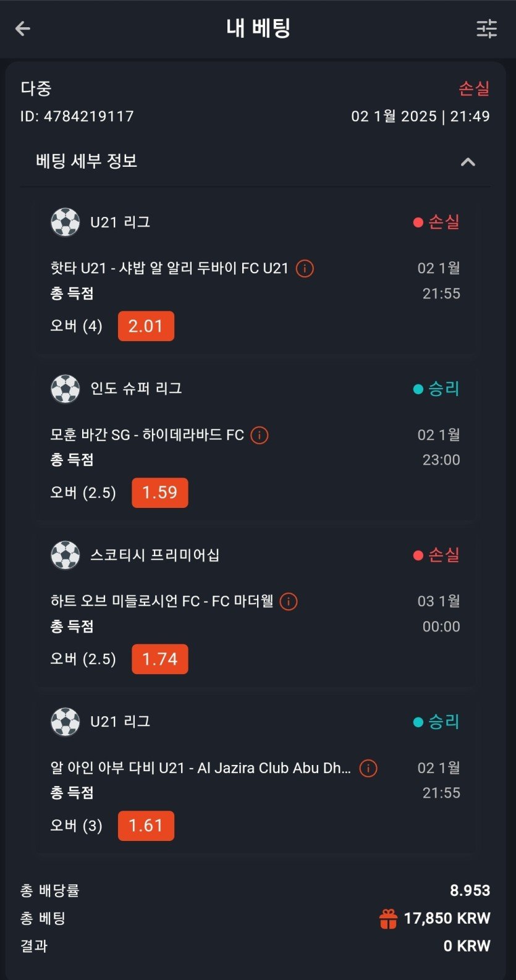Click soccer ball icon for 인도 슈퍼 리그

click(x=65, y=389)
